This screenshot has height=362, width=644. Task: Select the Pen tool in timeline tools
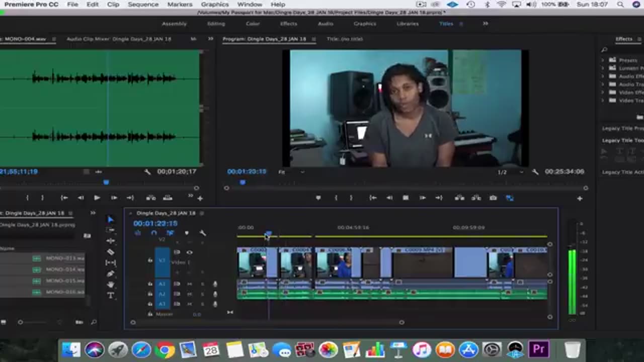click(111, 274)
